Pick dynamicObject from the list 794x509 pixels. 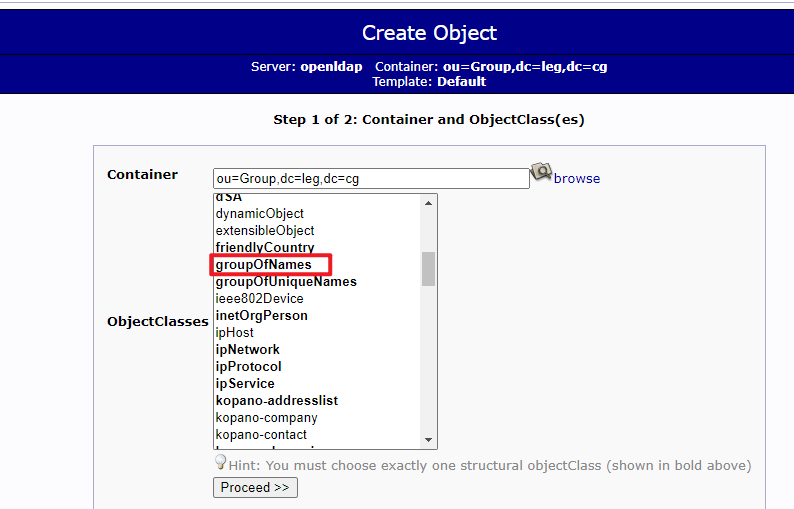coord(259,214)
